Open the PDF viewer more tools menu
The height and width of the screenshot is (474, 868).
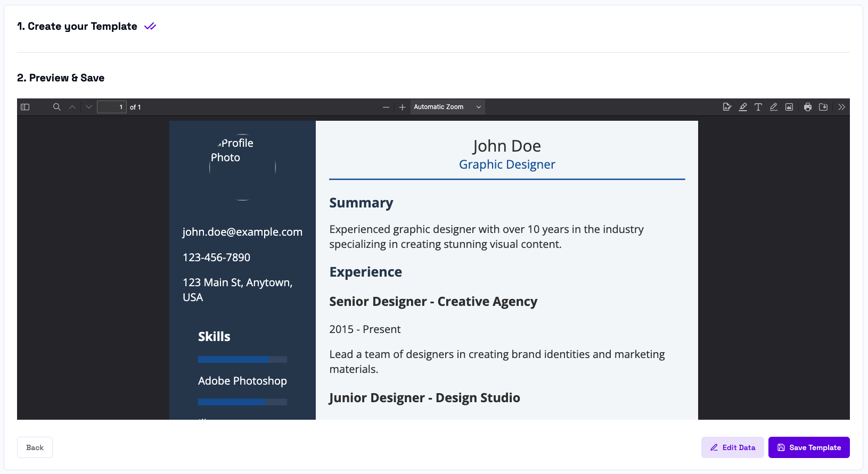click(x=841, y=107)
